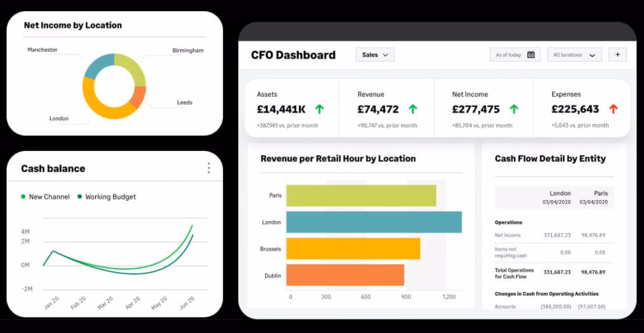Click the calendar icon beside As of today
This screenshot has width=644, height=333.
pyautogui.click(x=531, y=54)
